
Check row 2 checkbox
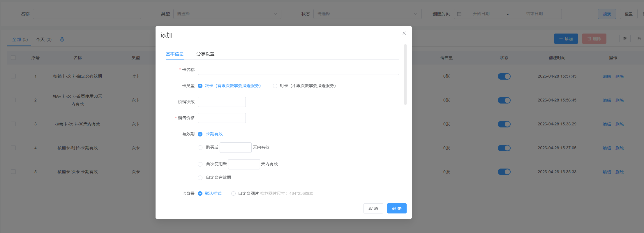tap(13, 100)
